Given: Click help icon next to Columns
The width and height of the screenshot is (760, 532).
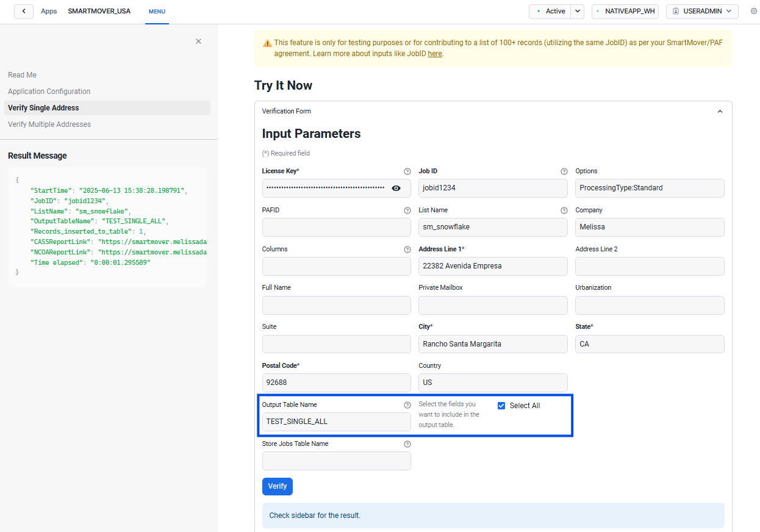Looking at the screenshot, I should pyautogui.click(x=407, y=250).
